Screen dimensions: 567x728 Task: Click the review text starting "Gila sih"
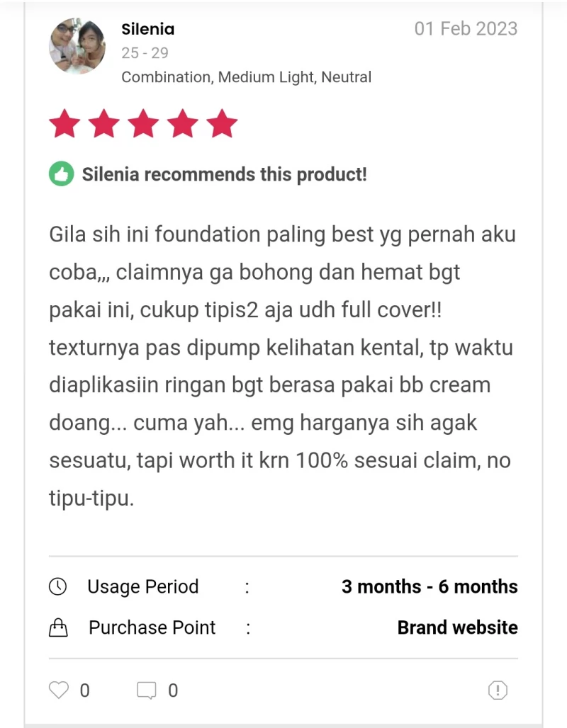point(282,365)
